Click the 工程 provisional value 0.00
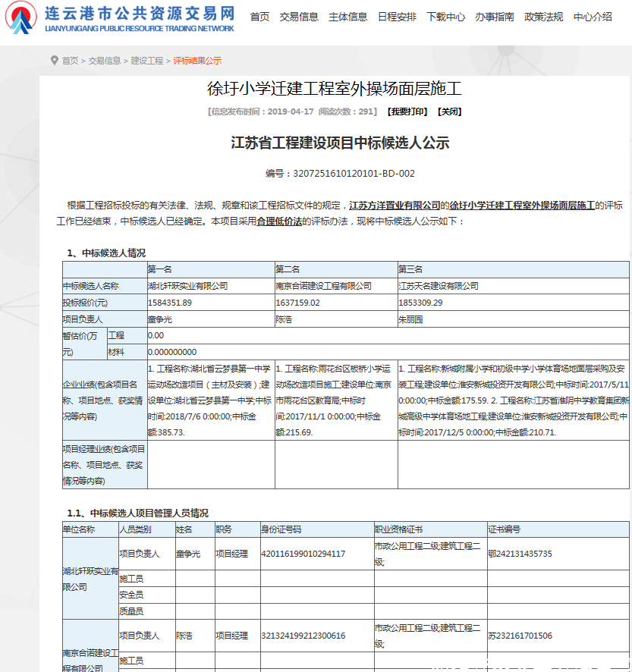The height and width of the screenshot is (672, 632). 156,335
